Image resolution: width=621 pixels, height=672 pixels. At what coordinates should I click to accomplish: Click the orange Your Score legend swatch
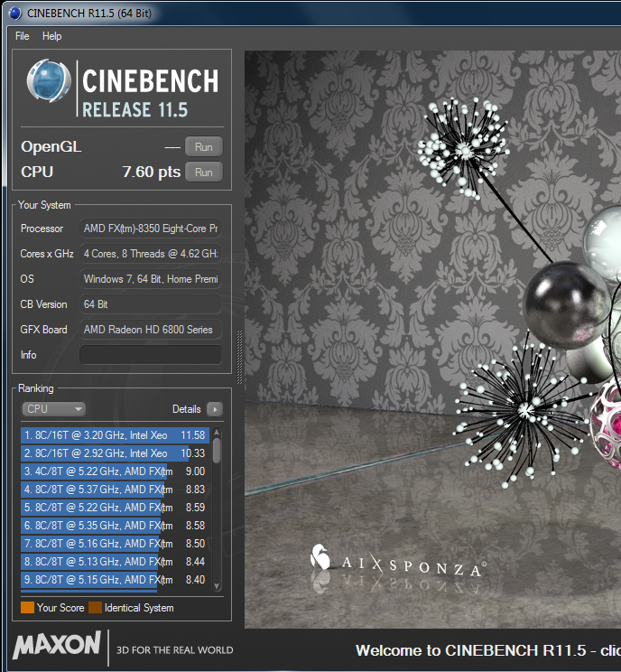(x=27, y=608)
